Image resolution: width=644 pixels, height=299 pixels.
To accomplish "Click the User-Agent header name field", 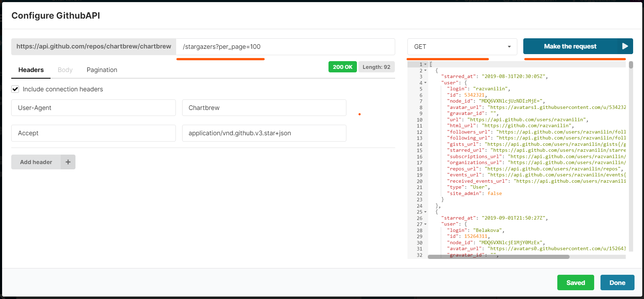I will [93, 108].
